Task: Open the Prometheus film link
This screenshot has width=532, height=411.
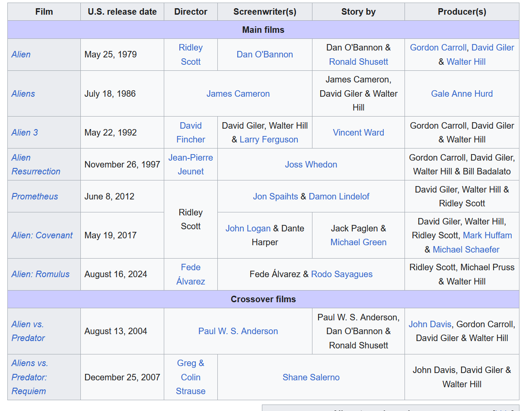Action: coord(35,196)
